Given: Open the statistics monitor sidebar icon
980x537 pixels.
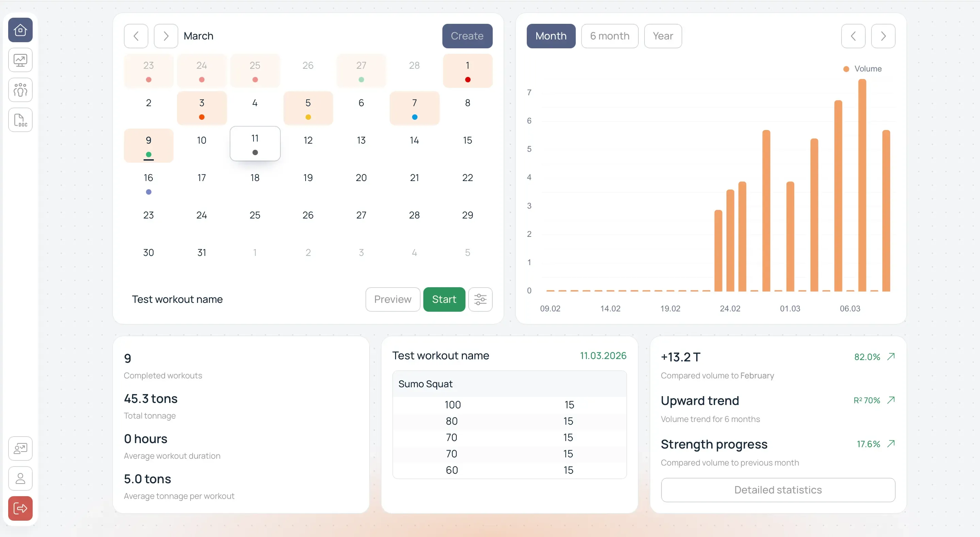Looking at the screenshot, I should point(20,60).
